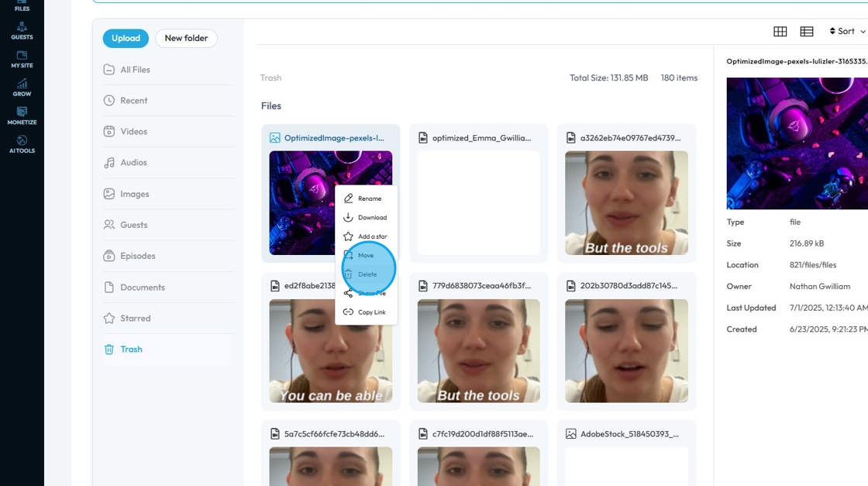This screenshot has height=486, width=868.
Task: Filter files by Audios
Action: pos(168,163)
